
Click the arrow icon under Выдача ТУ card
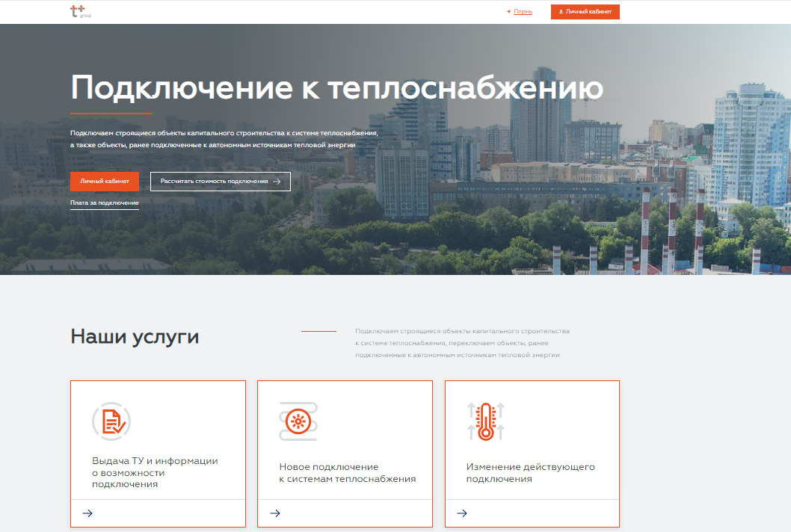[x=87, y=513]
